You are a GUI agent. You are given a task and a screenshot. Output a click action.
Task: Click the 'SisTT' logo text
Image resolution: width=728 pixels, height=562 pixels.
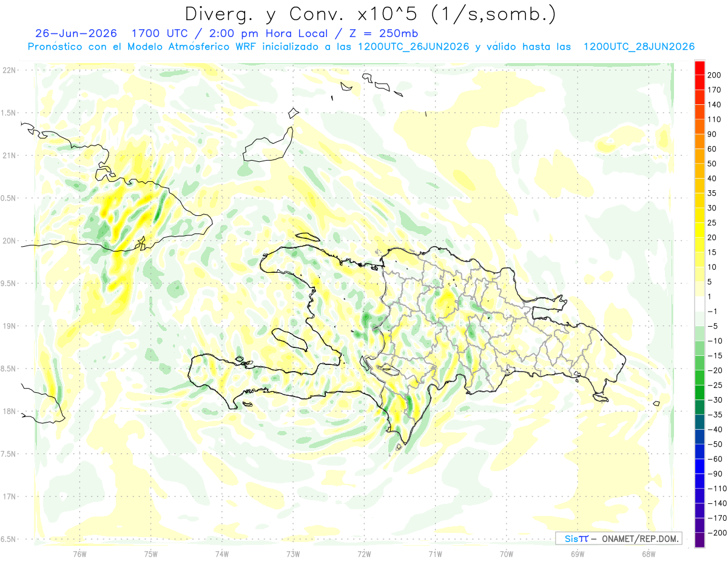[x=576, y=538]
